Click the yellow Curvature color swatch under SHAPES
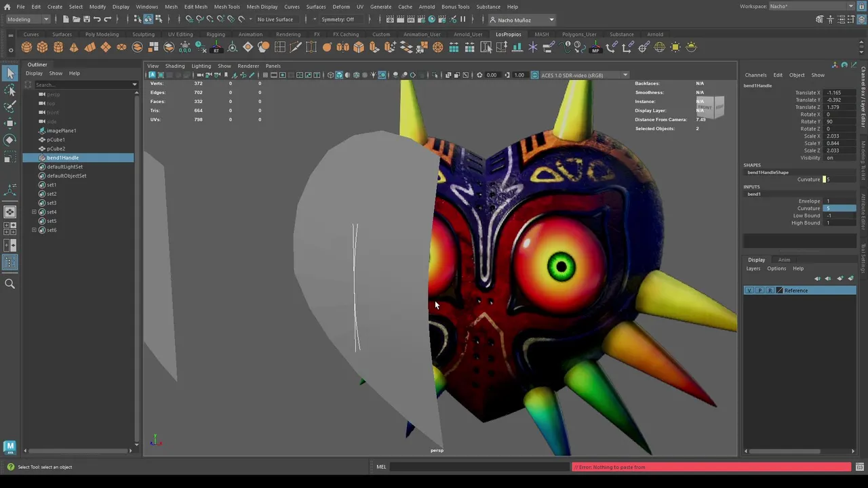Image resolution: width=868 pixels, height=488 pixels. tap(825, 180)
